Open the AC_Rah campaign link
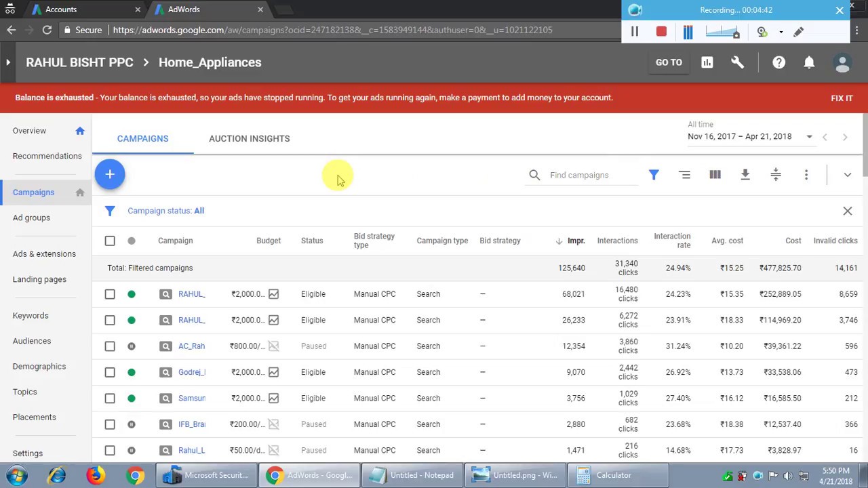Screen dimensions: 868x488 point(192,346)
